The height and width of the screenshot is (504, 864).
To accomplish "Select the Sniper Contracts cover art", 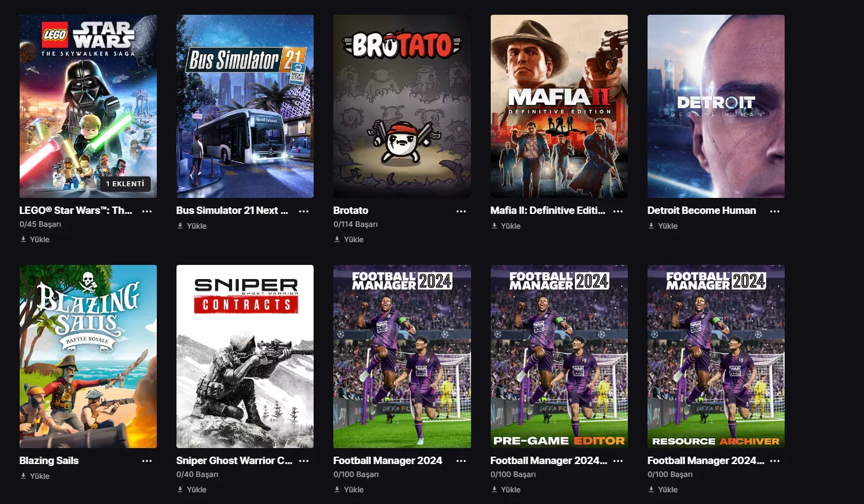I will point(245,356).
